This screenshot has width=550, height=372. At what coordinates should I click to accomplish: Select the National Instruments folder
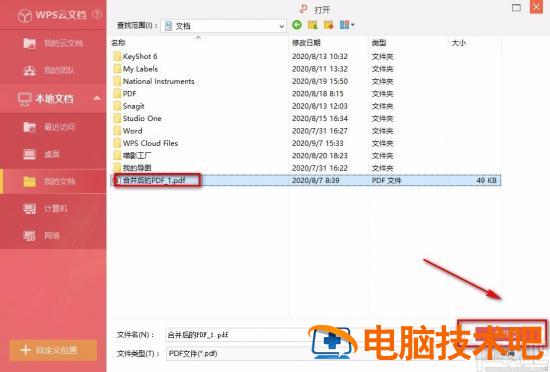click(154, 81)
